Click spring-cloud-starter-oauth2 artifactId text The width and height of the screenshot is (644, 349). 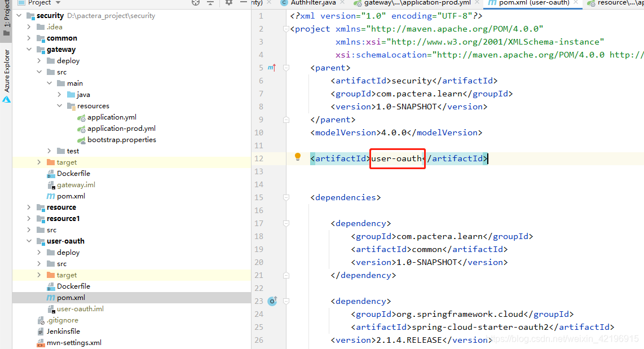480,327
